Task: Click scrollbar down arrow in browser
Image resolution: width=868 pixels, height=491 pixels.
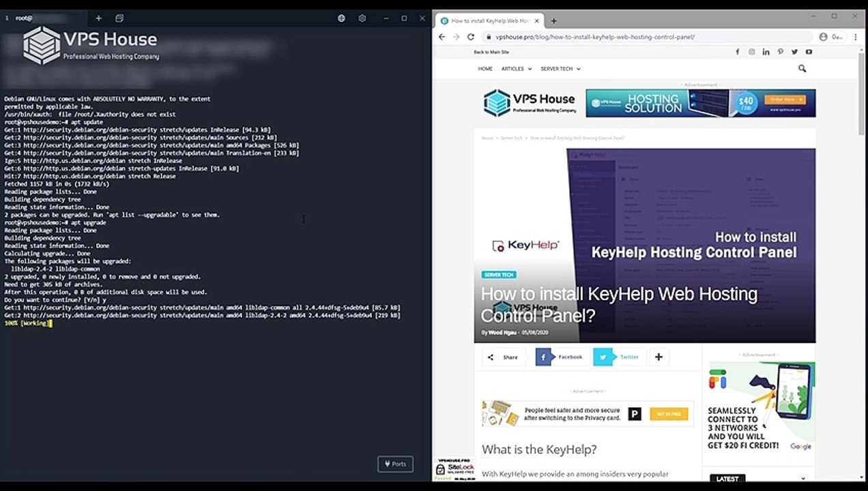Action: [x=861, y=478]
